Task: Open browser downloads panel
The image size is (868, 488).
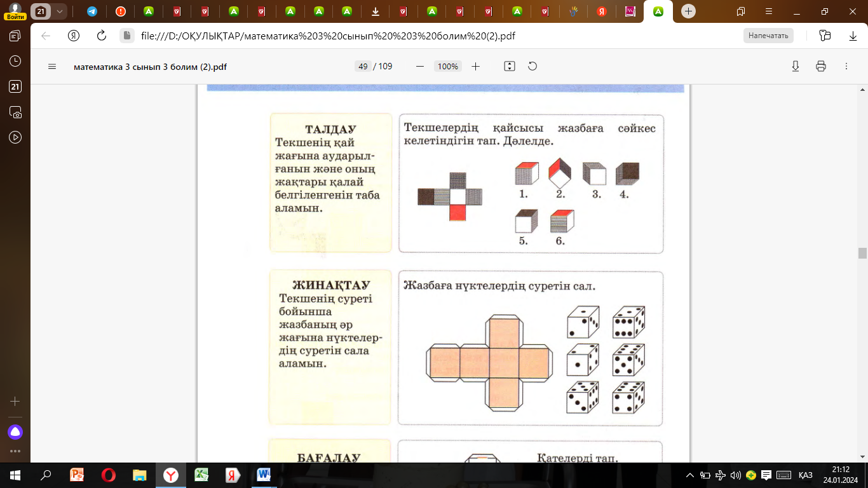Action: pyautogui.click(x=853, y=36)
